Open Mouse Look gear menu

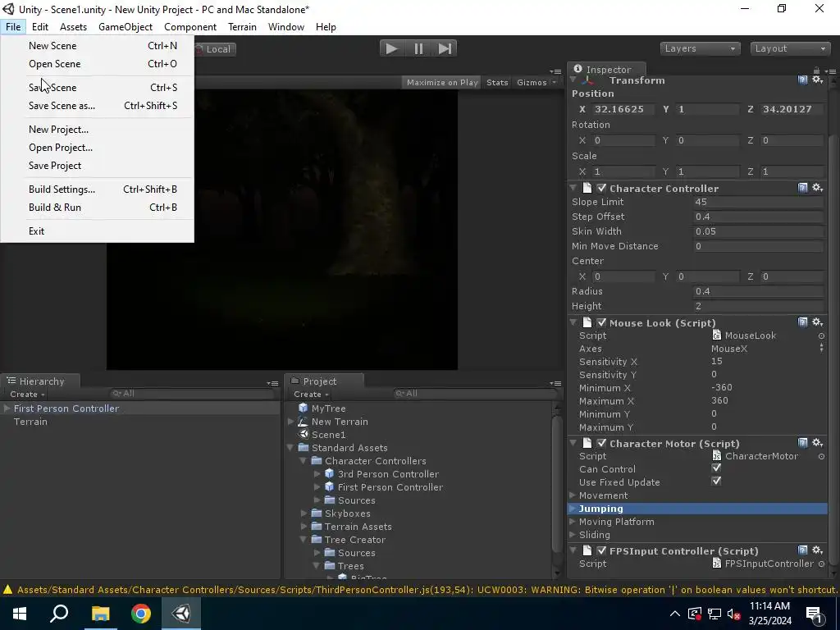(818, 322)
